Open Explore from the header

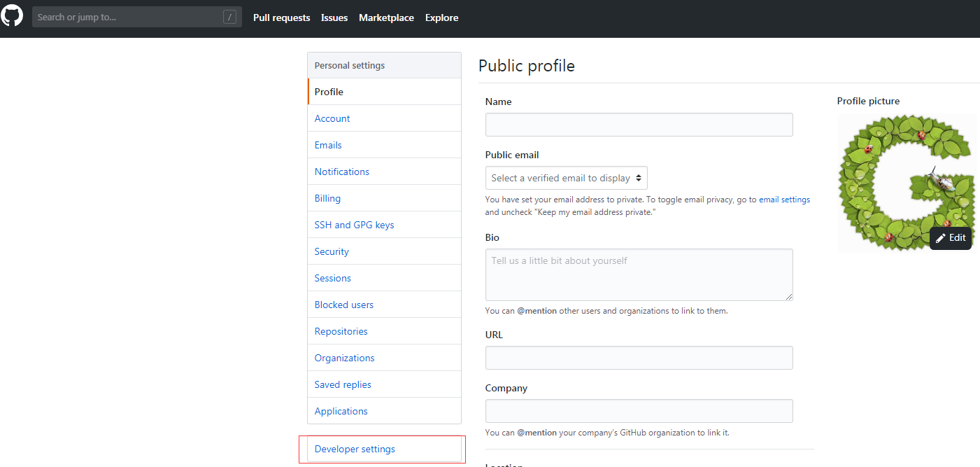click(x=441, y=18)
